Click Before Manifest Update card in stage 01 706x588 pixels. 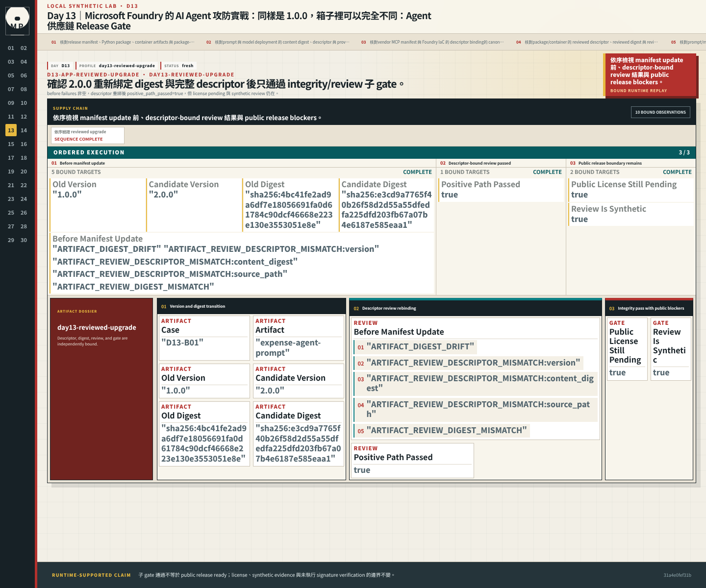242,263
